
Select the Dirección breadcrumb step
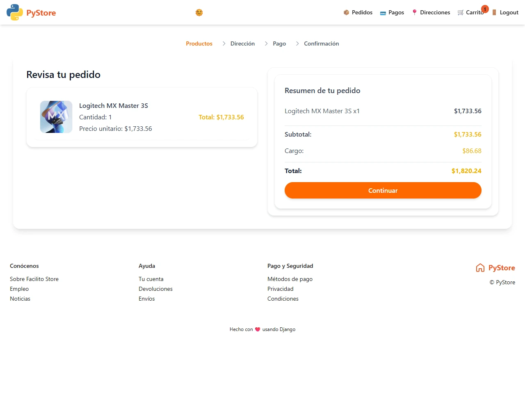(x=242, y=43)
